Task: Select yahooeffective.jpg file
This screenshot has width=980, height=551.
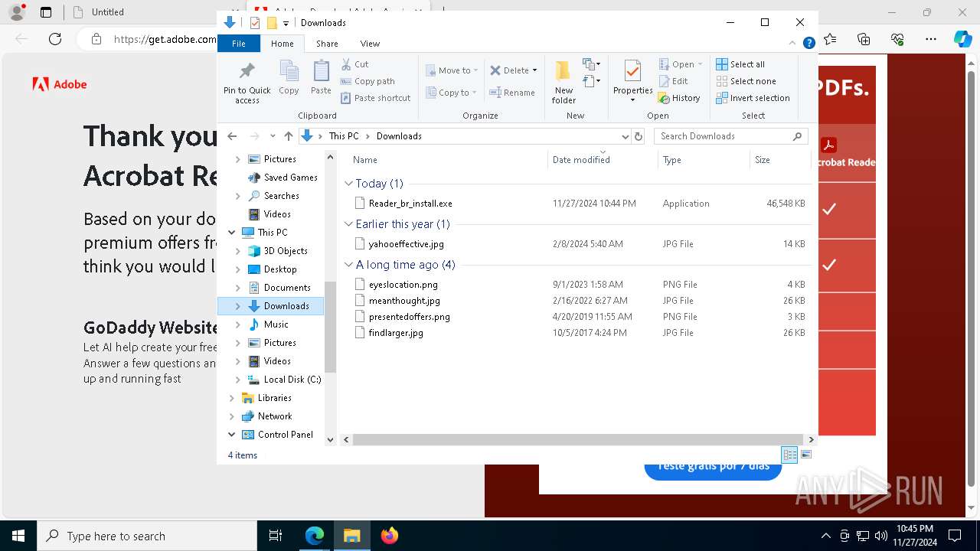Action: [x=406, y=244]
